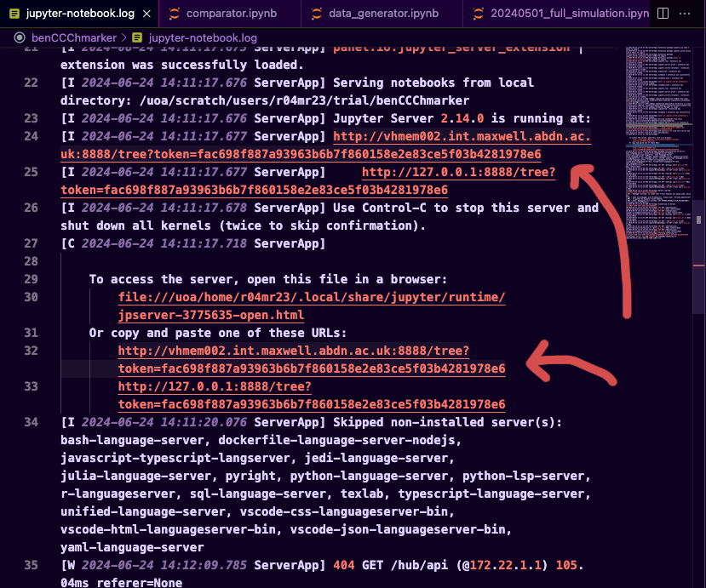Click 'r-languageserver' text
706x588 pixels.
[118, 494]
